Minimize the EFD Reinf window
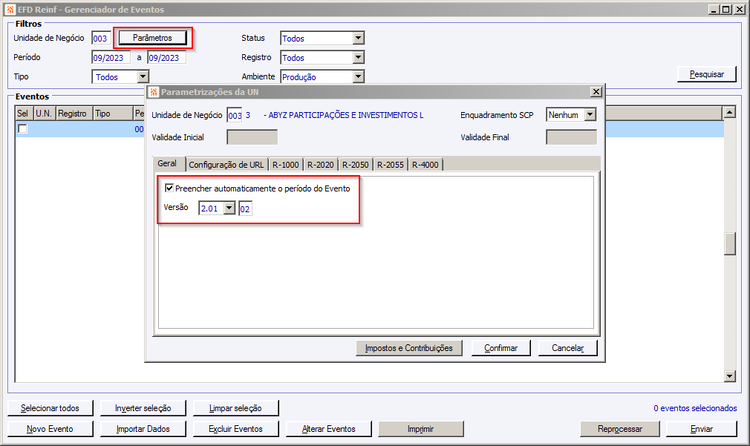The image size is (750, 446). coord(714,9)
